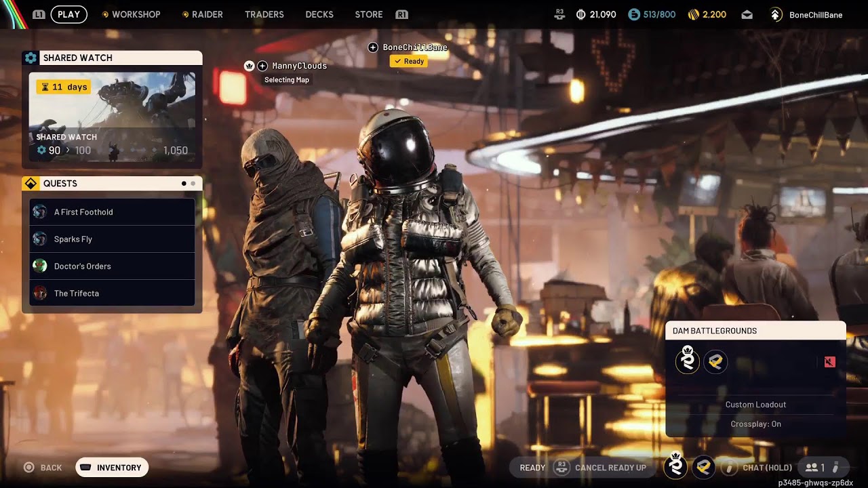Image resolution: width=868 pixels, height=488 pixels.
Task: Switch to the WORKSHOP tab
Action: pyautogui.click(x=136, y=14)
